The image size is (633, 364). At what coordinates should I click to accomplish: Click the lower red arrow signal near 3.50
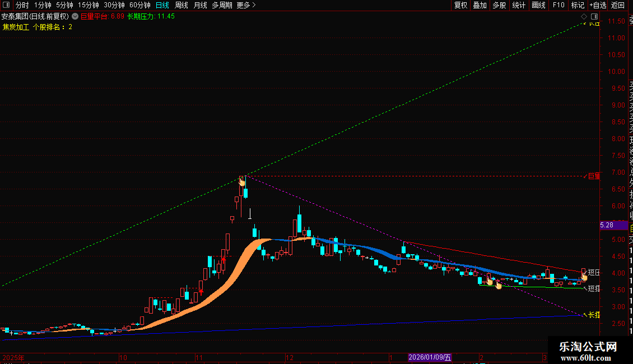(201, 292)
